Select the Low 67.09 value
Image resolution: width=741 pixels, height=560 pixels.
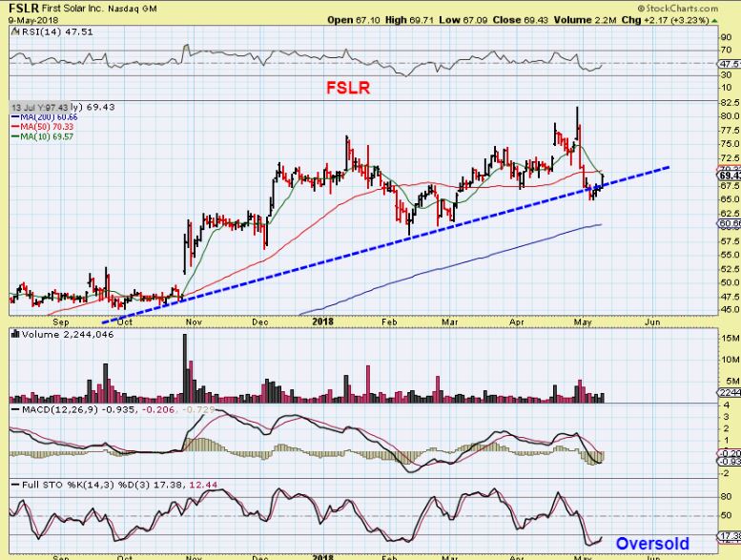(463, 20)
